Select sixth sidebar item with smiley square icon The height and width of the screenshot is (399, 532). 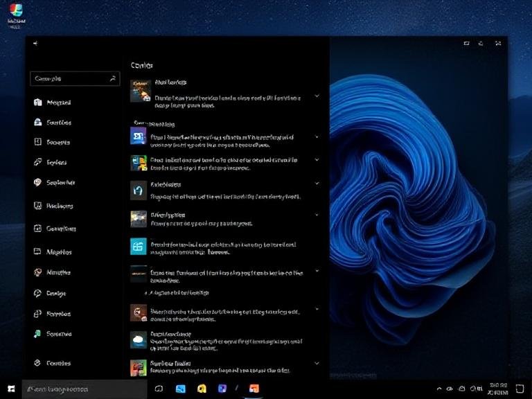(37, 206)
